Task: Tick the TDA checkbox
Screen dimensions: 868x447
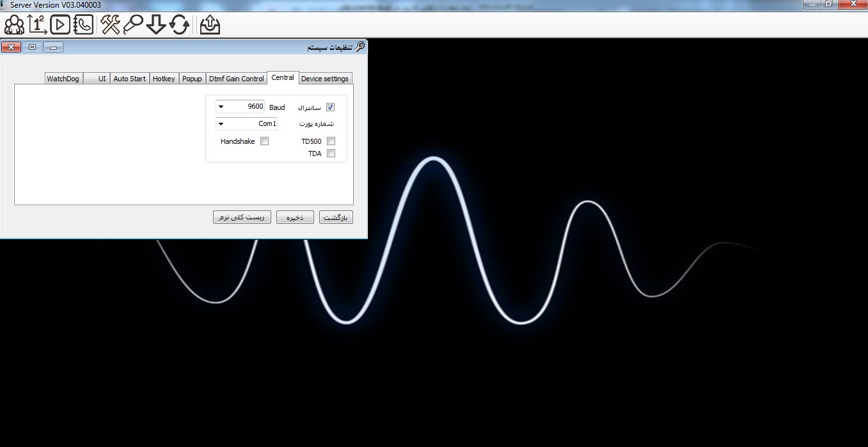Action: coord(331,153)
